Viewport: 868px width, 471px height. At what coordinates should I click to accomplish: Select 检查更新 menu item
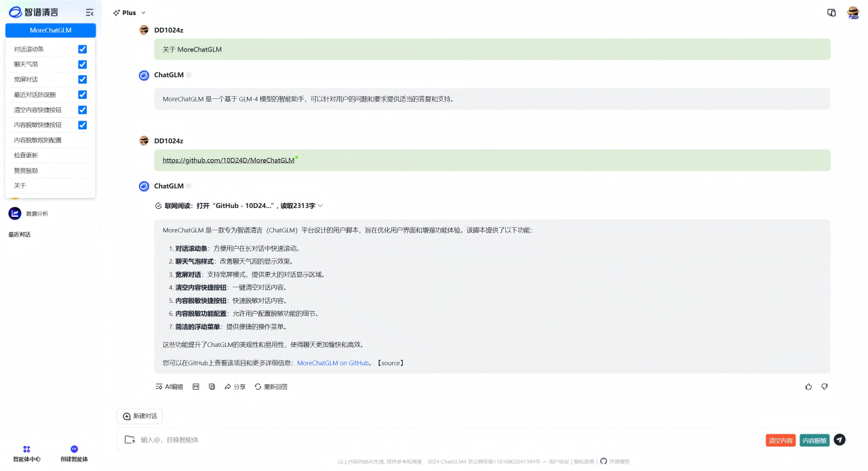point(50,155)
